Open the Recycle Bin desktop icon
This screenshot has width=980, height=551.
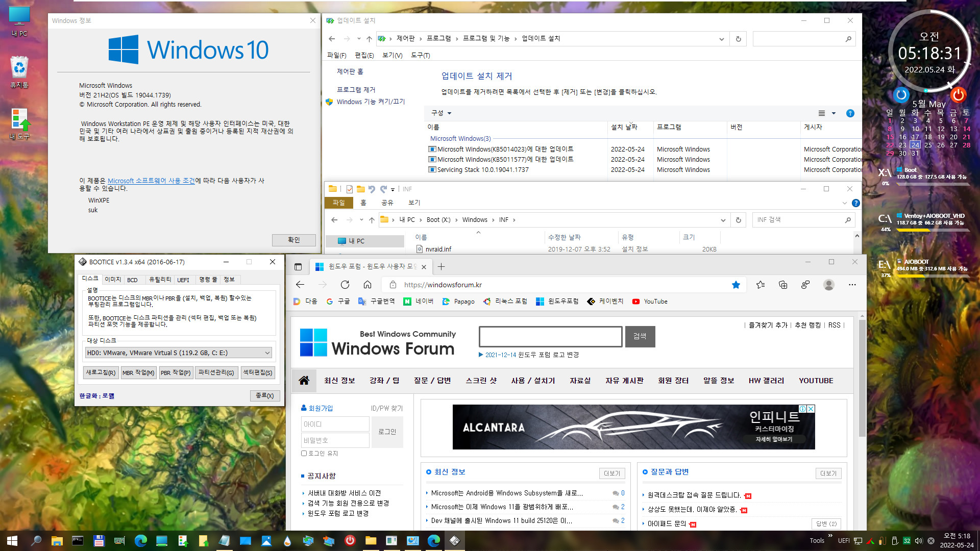[19, 72]
